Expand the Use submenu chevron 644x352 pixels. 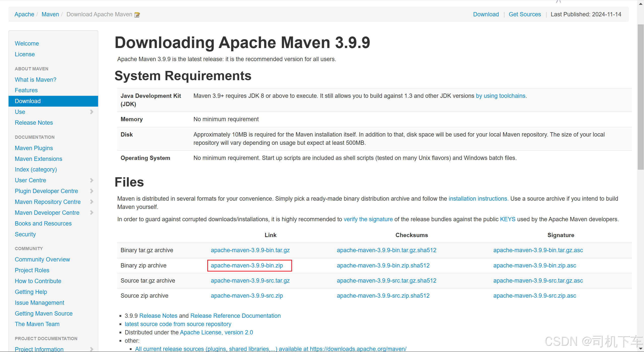92,112
